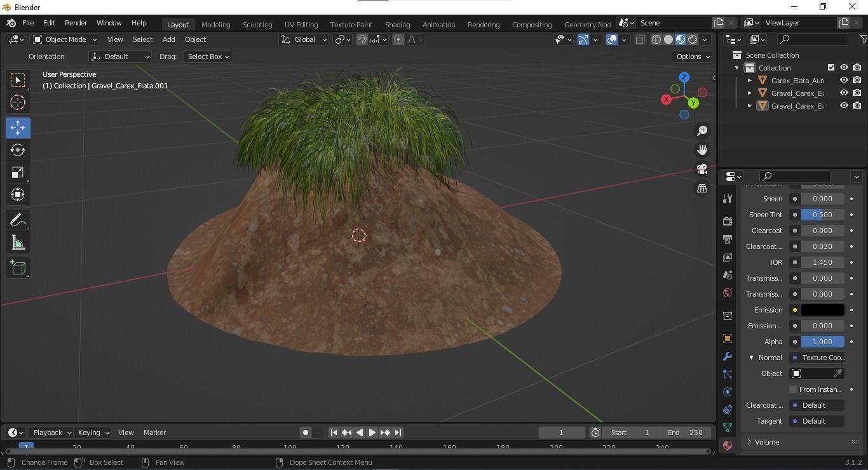This screenshot has height=470, width=868.
Task: Open the Scene properties tab
Action: [728, 274]
